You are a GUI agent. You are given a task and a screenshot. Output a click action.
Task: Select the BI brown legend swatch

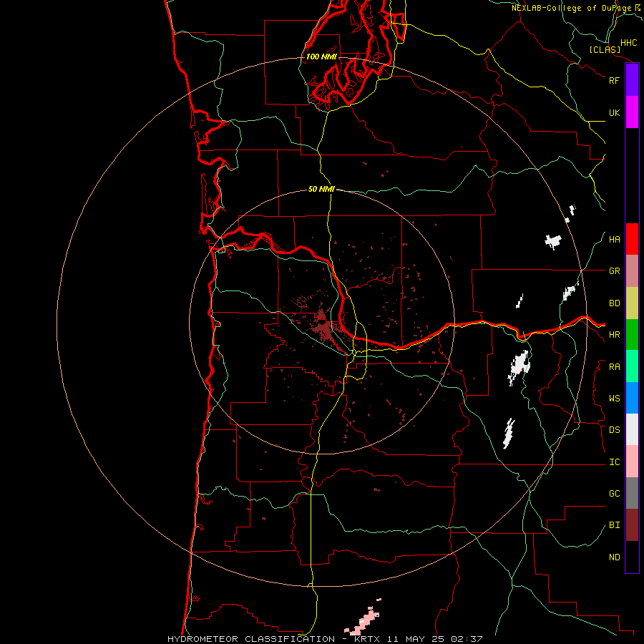click(632, 525)
